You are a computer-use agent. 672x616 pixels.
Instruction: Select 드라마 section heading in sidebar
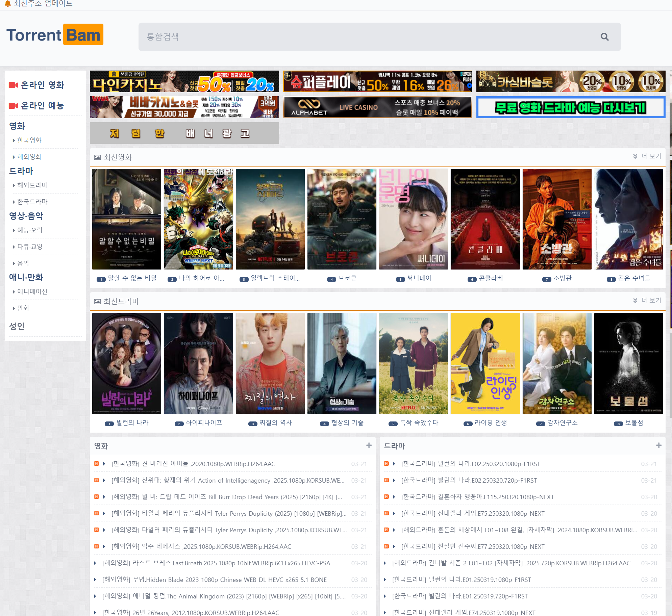tap(21, 171)
